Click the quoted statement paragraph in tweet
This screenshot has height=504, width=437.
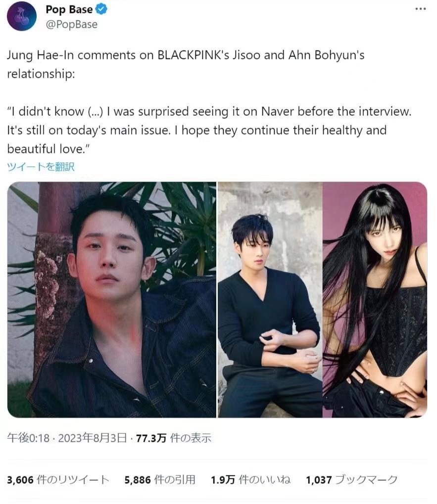pyautogui.click(x=209, y=130)
